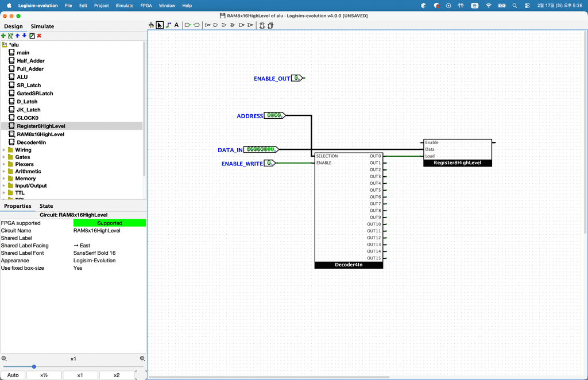
Task: Switch to the State tab
Action: click(46, 206)
